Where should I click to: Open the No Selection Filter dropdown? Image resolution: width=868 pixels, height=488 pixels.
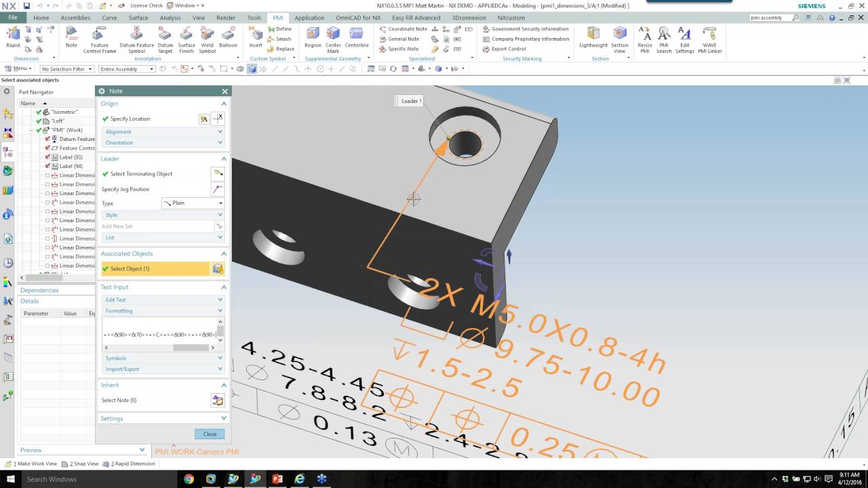point(67,69)
